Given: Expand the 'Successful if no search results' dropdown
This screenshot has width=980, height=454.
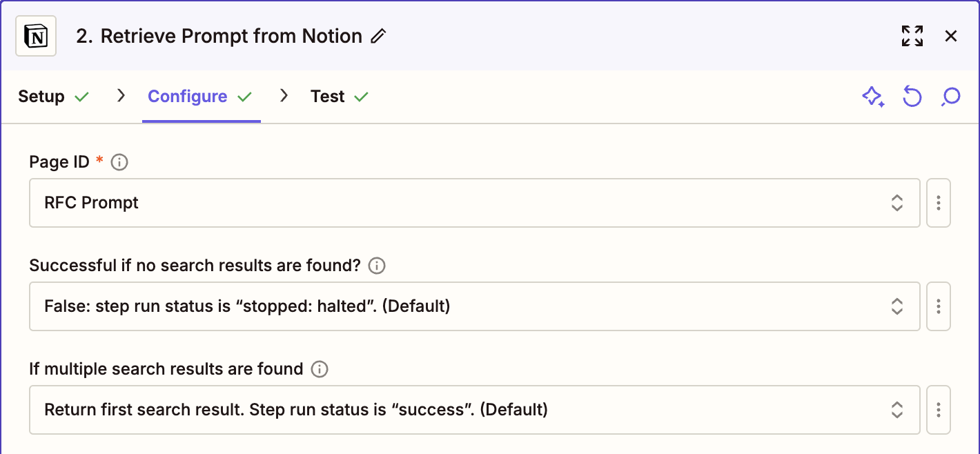Looking at the screenshot, I should 474,306.
